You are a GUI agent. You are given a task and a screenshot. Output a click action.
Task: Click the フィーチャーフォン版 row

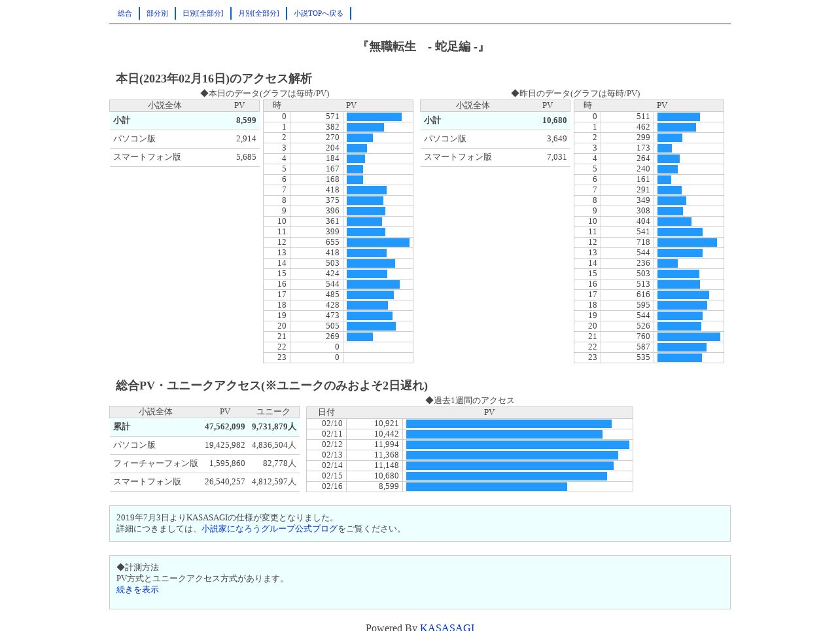205,463
